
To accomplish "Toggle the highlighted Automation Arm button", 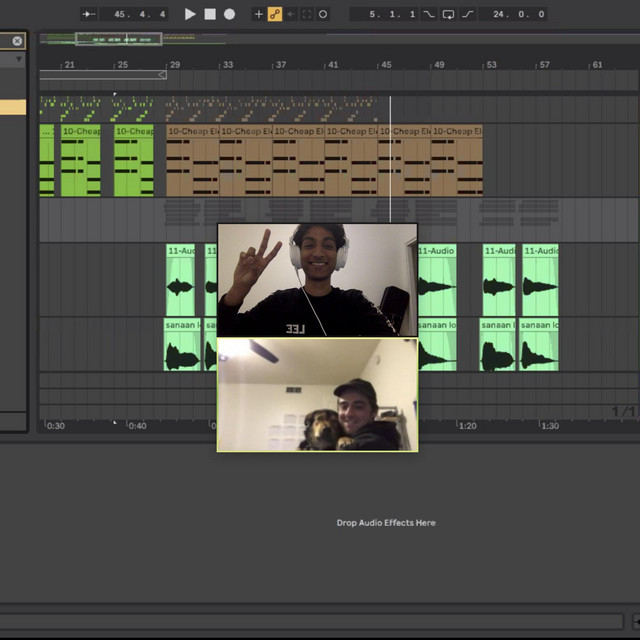I will (275, 14).
